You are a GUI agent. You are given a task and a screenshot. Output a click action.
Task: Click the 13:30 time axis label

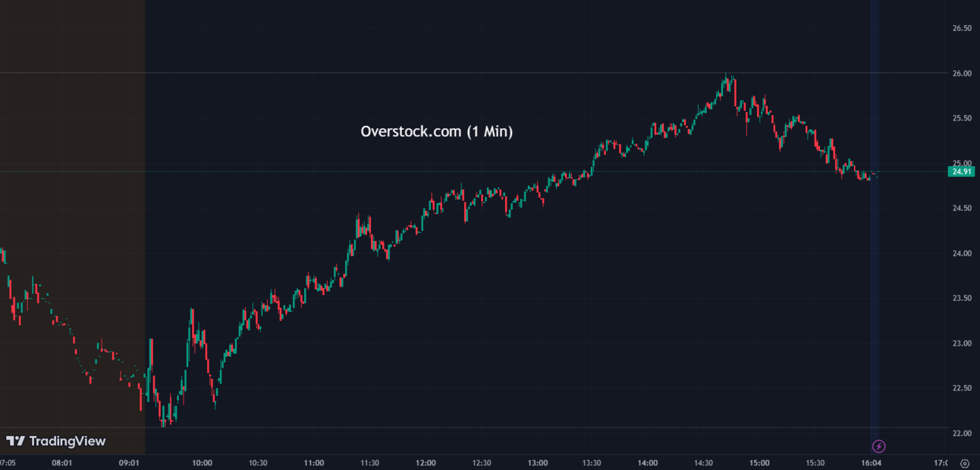592,462
